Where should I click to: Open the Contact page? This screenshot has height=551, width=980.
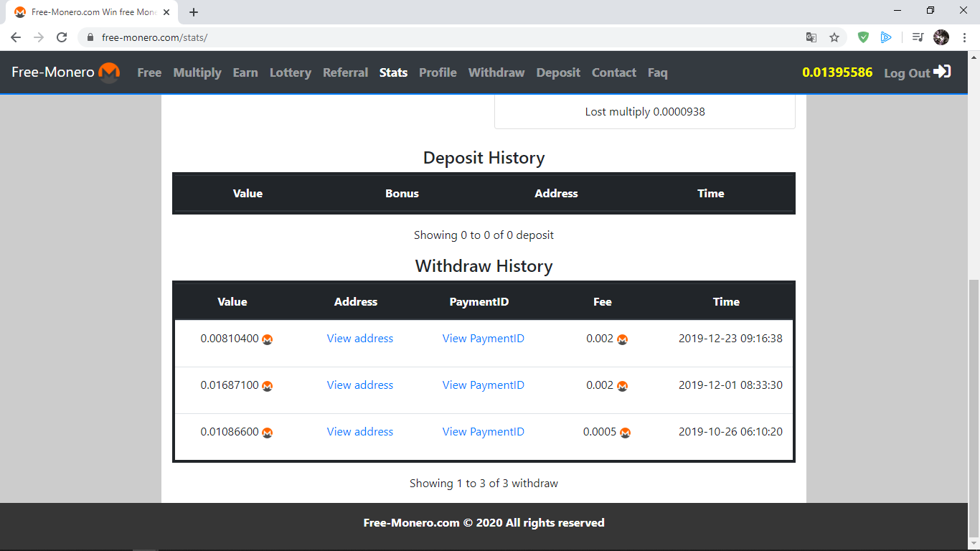[614, 72]
